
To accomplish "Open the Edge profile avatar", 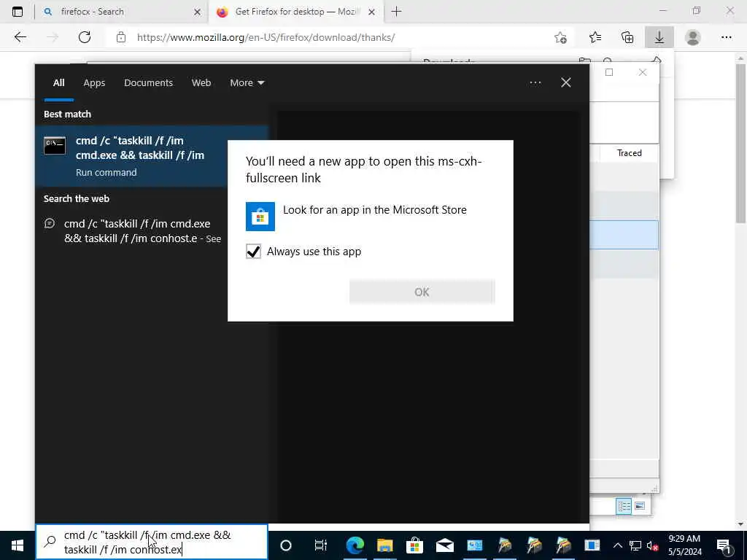I will click(x=693, y=37).
